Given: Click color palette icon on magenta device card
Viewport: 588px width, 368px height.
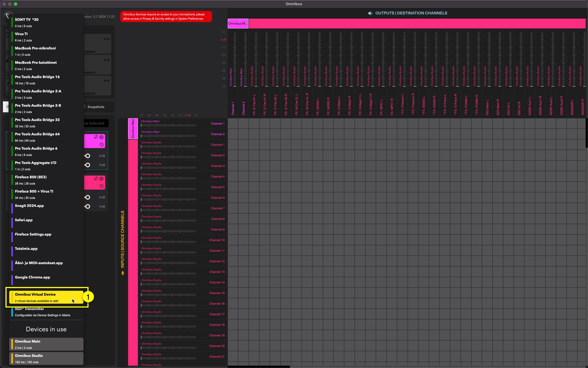Looking at the screenshot, I should coord(101,145).
